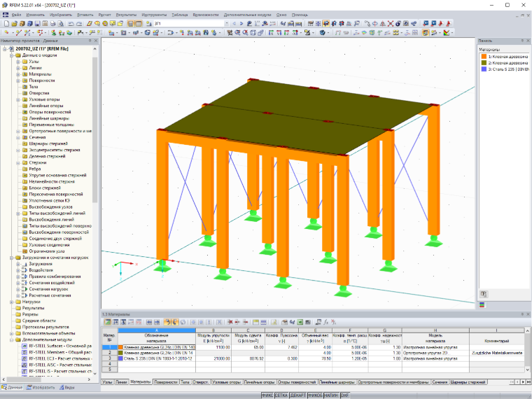Expand the Стержни tree node
This screenshot has height=399, width=532.
18,163
